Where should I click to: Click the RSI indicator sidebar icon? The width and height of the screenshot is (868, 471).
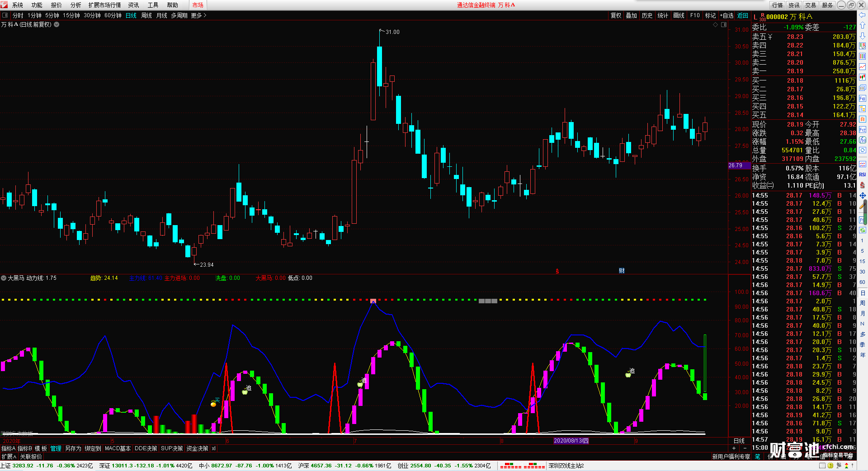click(x=863, y=174)
